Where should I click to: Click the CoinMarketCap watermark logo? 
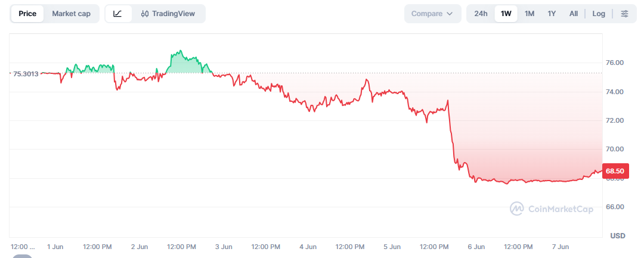point(516,209)
